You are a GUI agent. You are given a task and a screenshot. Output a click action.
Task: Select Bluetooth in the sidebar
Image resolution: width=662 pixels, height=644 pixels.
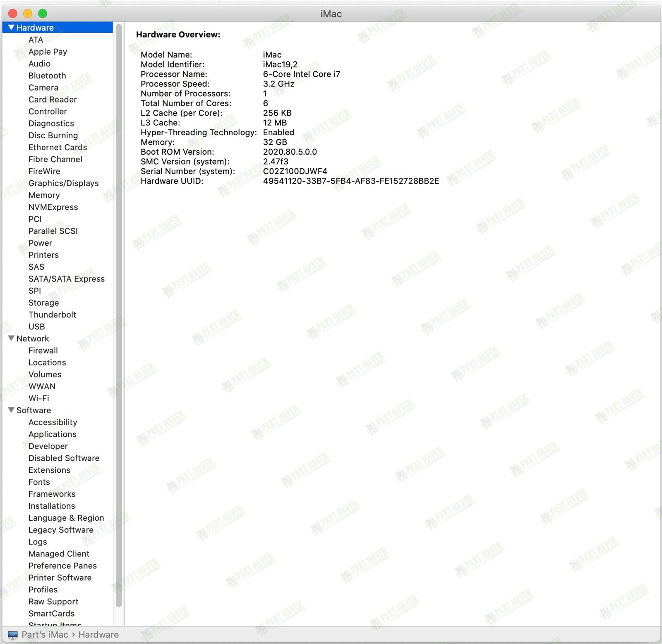47,76
